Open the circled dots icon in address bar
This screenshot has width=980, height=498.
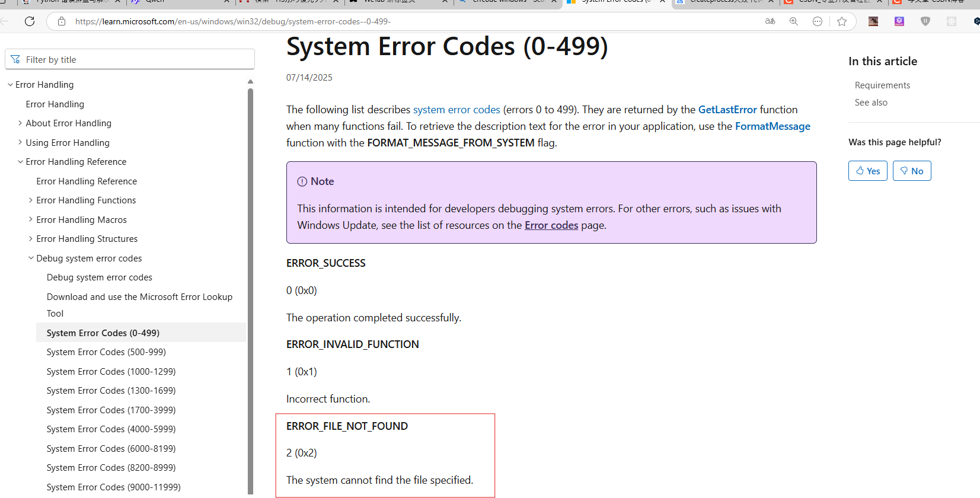[x=818, y=21]
